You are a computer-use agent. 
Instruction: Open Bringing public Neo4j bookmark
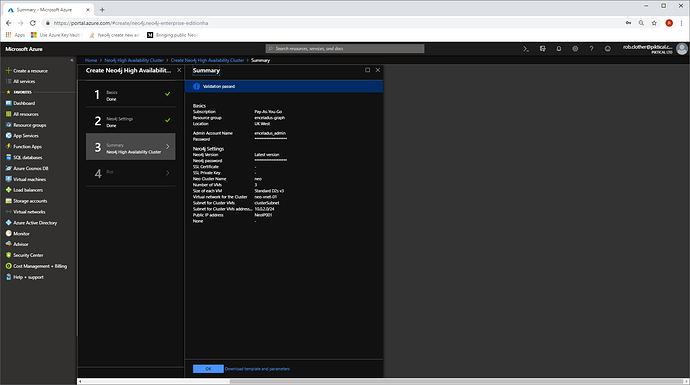coord(172,35)
